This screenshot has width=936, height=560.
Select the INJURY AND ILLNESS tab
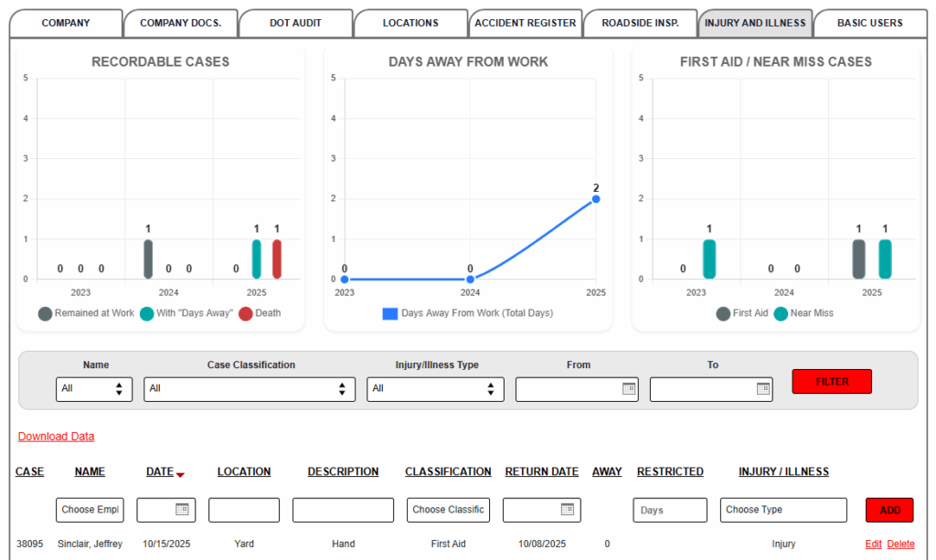tap(755, 23)
